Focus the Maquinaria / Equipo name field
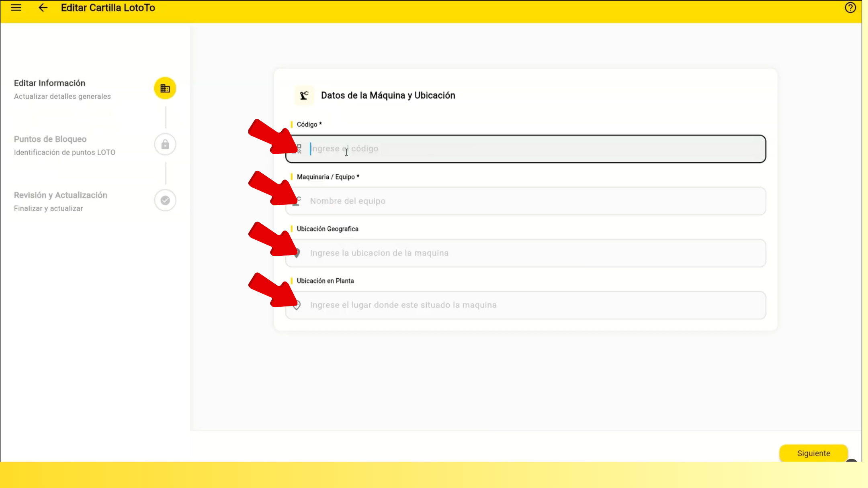The width and height of the screenshot is (868, 488). click(x=526, y=201)
